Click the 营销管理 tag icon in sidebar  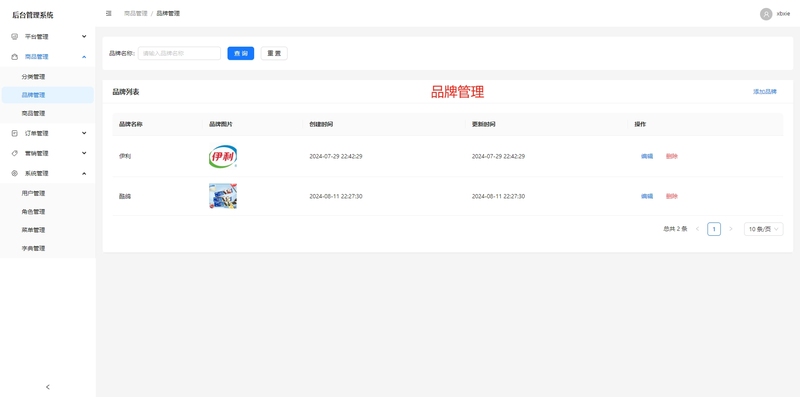pos(14,153)
